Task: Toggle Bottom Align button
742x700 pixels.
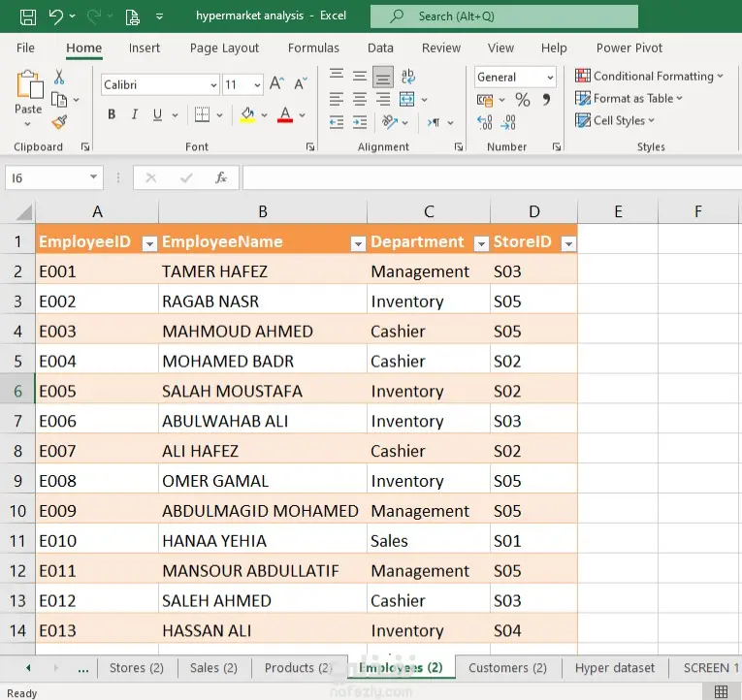Action: [x=383, y=77]
